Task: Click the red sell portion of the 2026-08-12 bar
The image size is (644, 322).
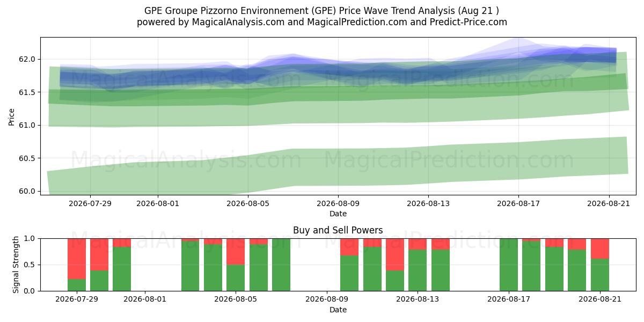Action: click(x=395, y=254)
